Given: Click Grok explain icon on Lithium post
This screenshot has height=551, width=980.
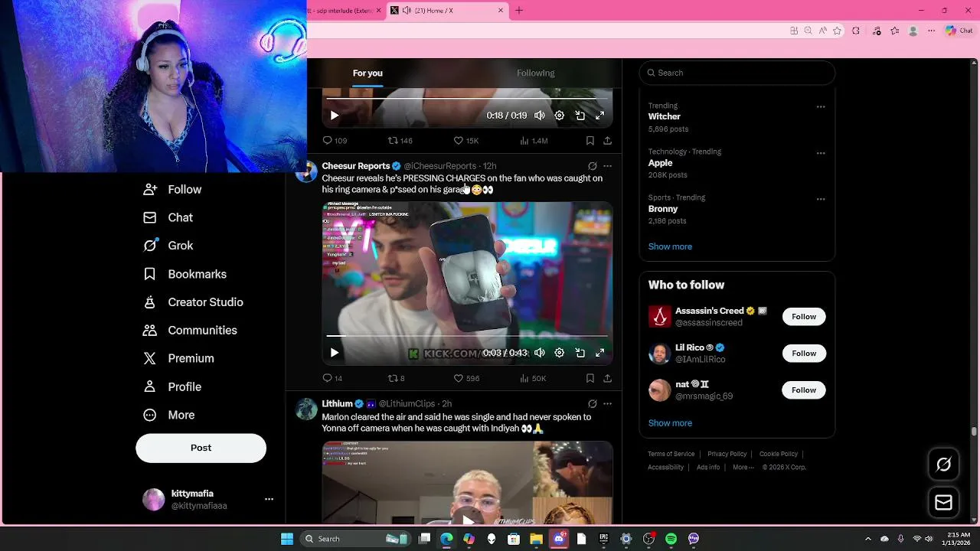Looking at the screenshot, I should tap(592, 403).
